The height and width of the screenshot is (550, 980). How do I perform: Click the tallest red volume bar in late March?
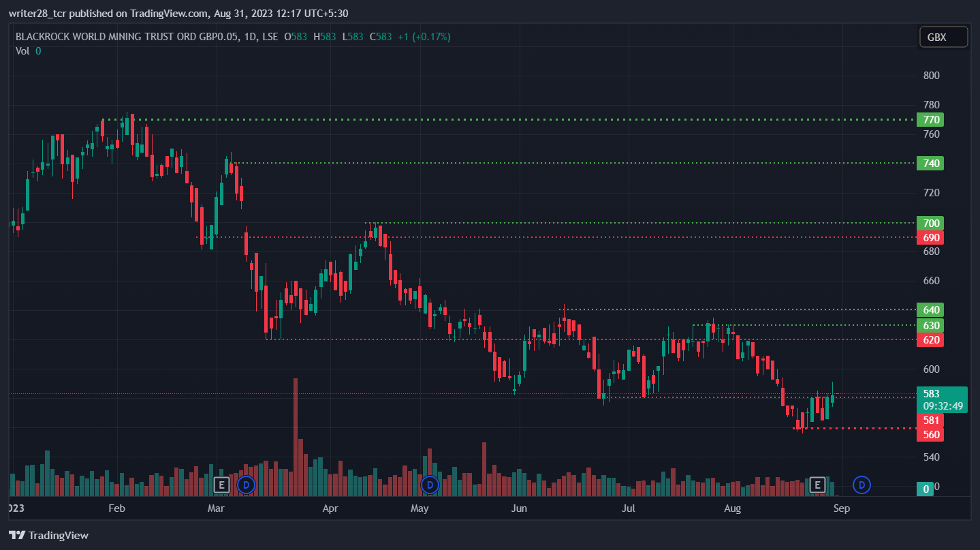(296, 437)
